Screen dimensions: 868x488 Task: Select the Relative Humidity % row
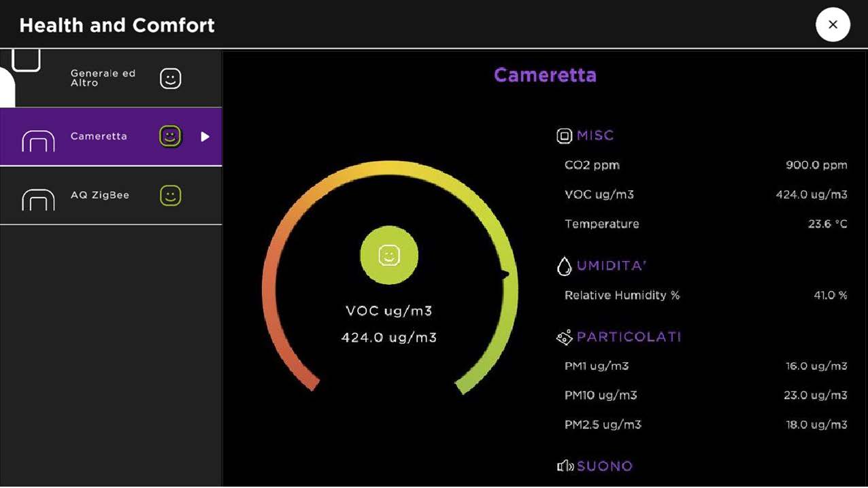[x=705, y=296]
